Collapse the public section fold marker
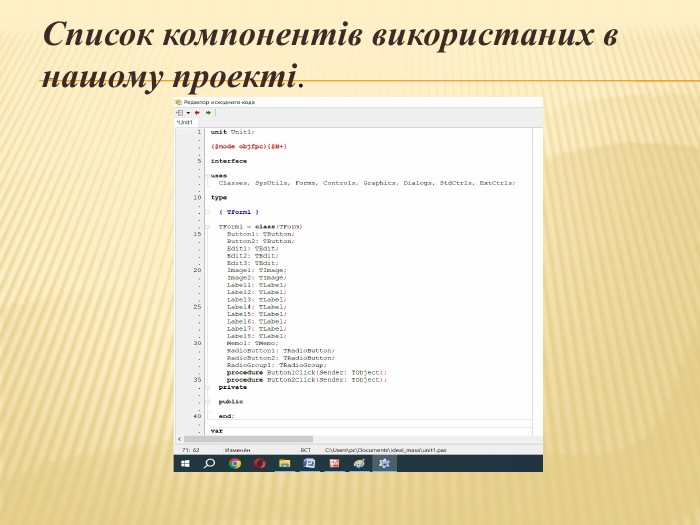 coord(207,402)
